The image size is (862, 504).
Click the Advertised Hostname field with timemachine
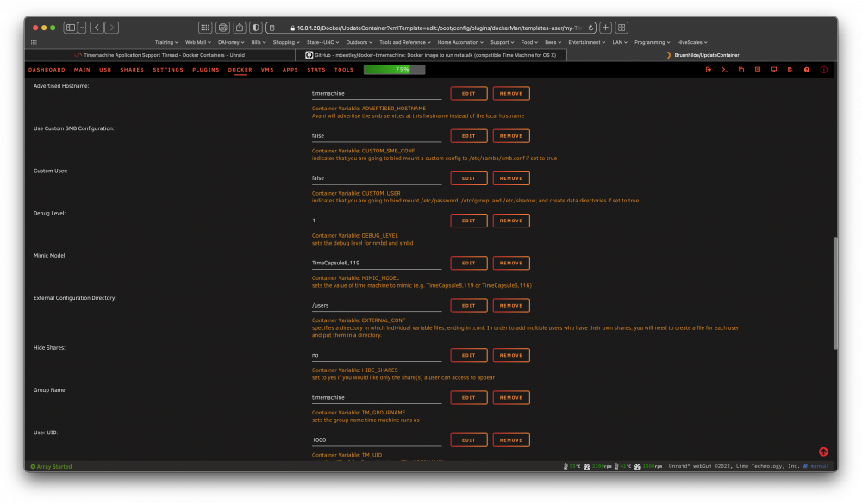point(377,93)
